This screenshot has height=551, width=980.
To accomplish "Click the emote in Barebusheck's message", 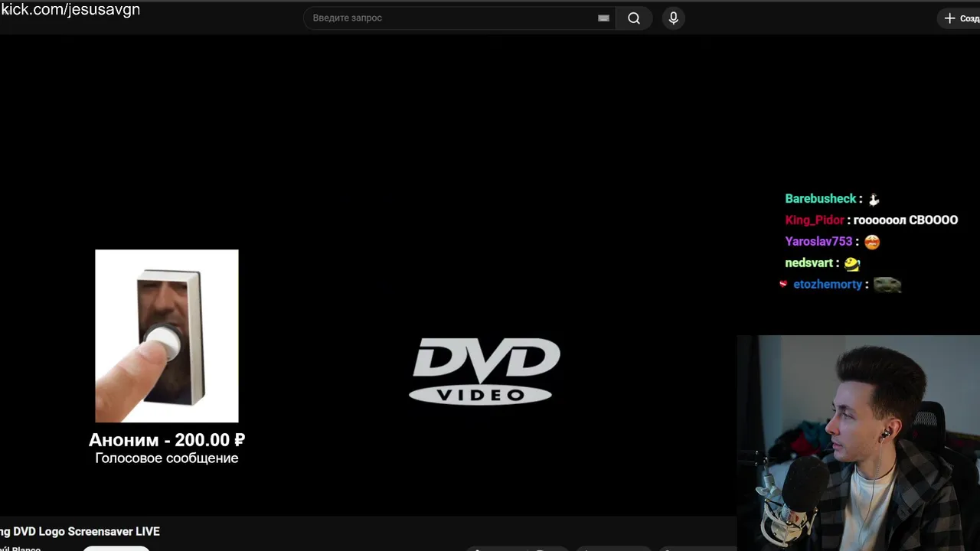I will coord(874,199).
